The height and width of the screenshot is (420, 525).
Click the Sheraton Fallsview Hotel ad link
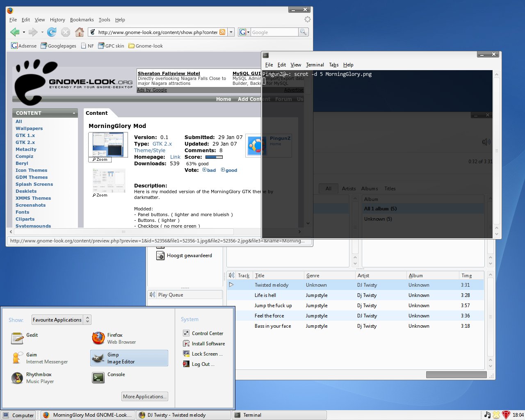169,73
